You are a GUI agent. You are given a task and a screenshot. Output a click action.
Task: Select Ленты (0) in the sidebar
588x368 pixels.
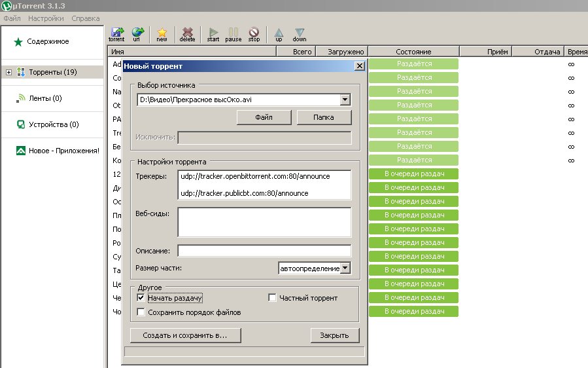(45, 98)
